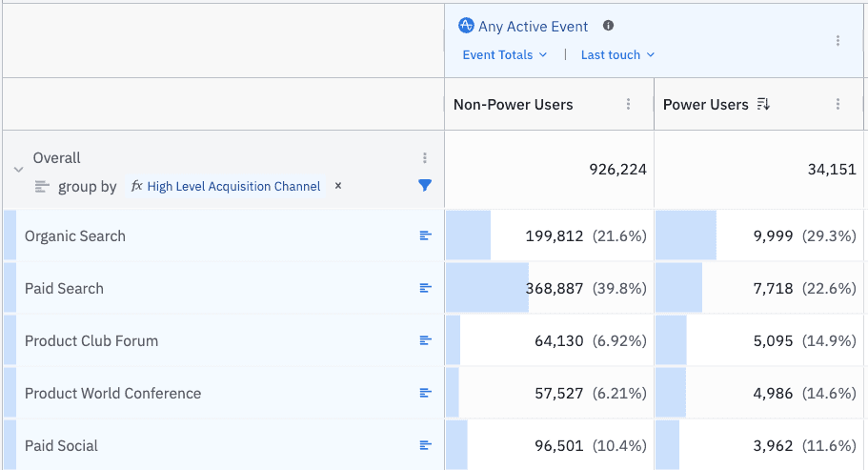Open the Non-Power Users column menu
Image resolution: width=868 pixels, height=470 pixels.
tap(628, 105)
